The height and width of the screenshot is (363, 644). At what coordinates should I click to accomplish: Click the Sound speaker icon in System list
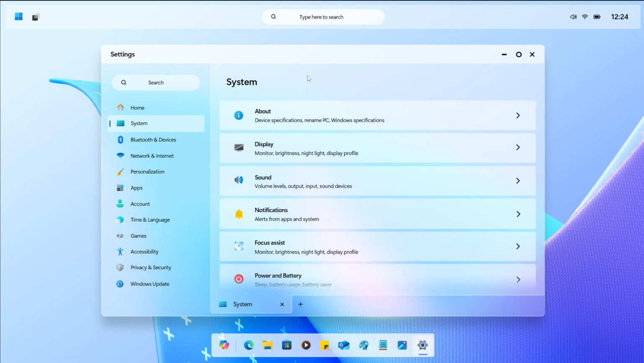click(x=239, y=180)
